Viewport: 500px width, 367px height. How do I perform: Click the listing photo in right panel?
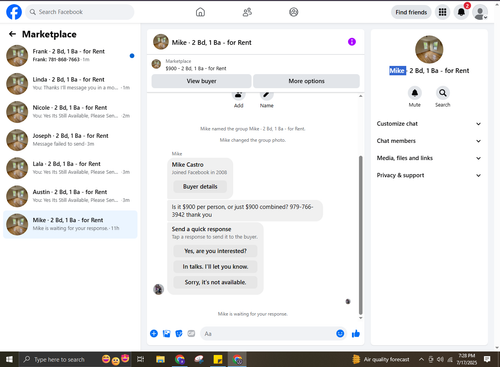coord(429,49)
